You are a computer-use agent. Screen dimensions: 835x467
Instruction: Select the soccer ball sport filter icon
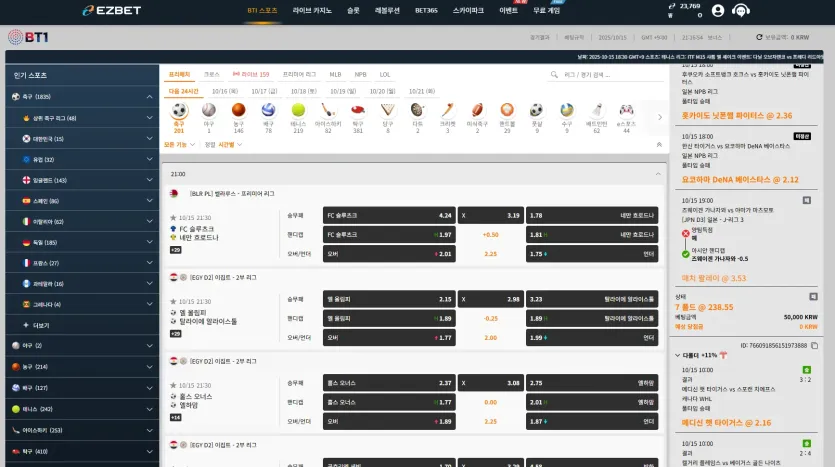point(179,110)
